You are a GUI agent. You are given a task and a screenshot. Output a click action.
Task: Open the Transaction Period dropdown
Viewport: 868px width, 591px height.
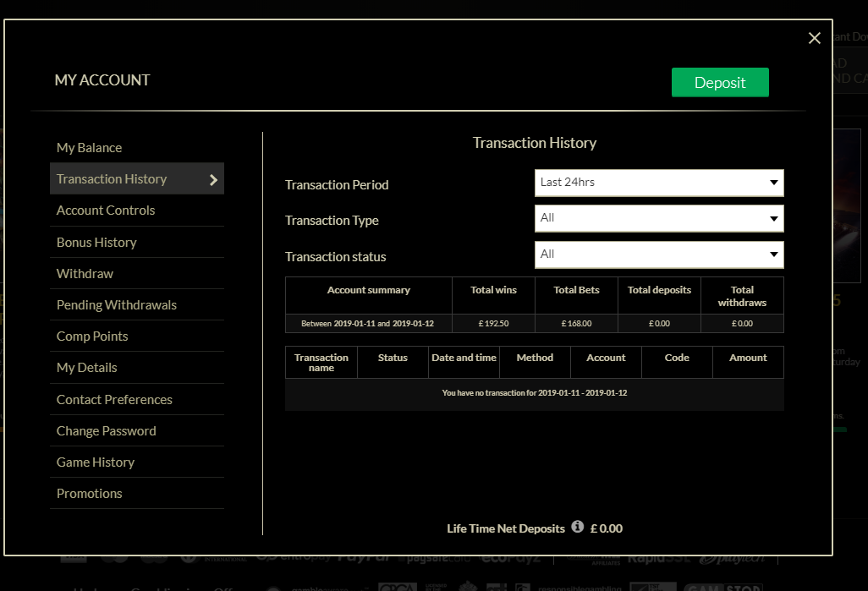[659, 183]
